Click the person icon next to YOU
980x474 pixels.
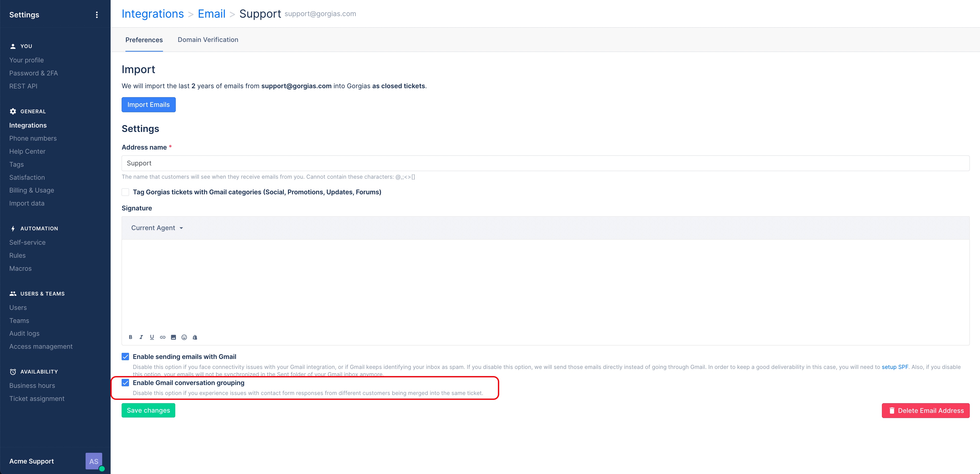click(x=13, y=46)
